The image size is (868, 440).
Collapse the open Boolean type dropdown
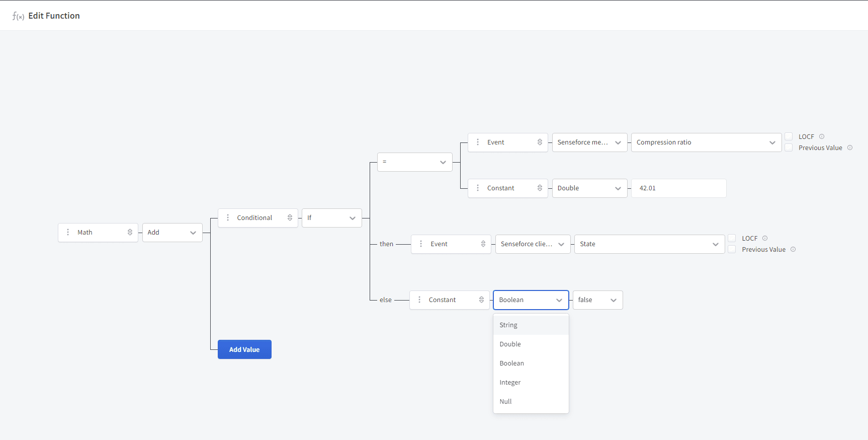click(531, 300)
